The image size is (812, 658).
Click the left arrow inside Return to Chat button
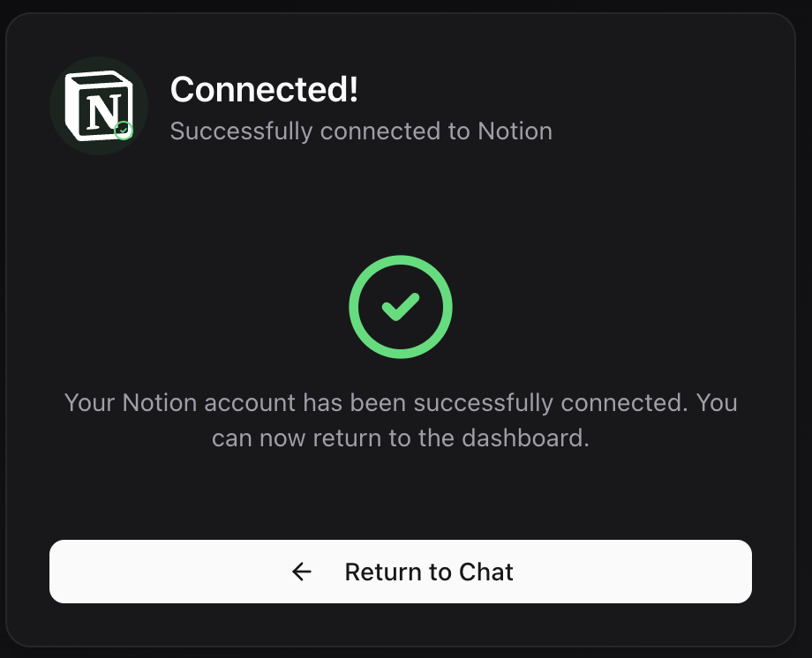tap(302, 572)
